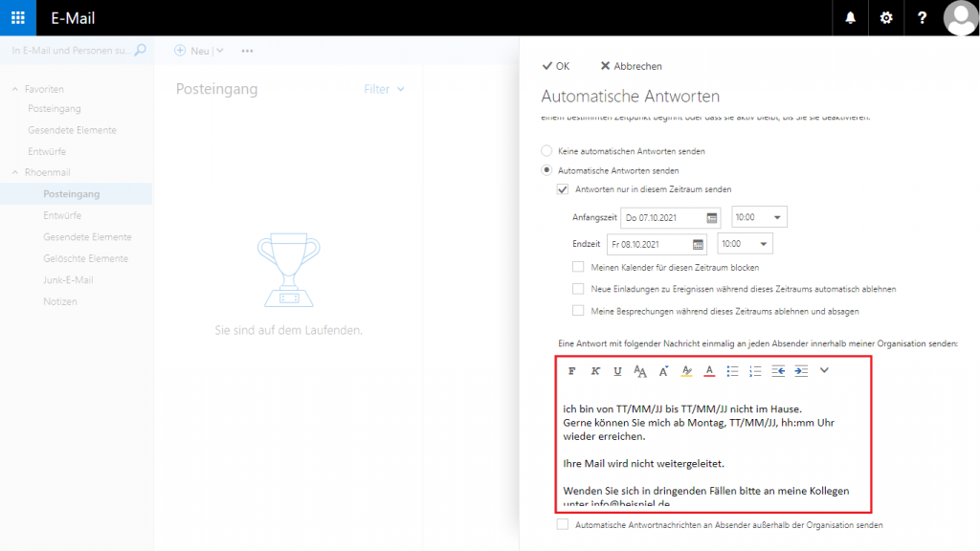Select the text highlight color tool
This screenshot has width=980, height=551.
(687, 371)
